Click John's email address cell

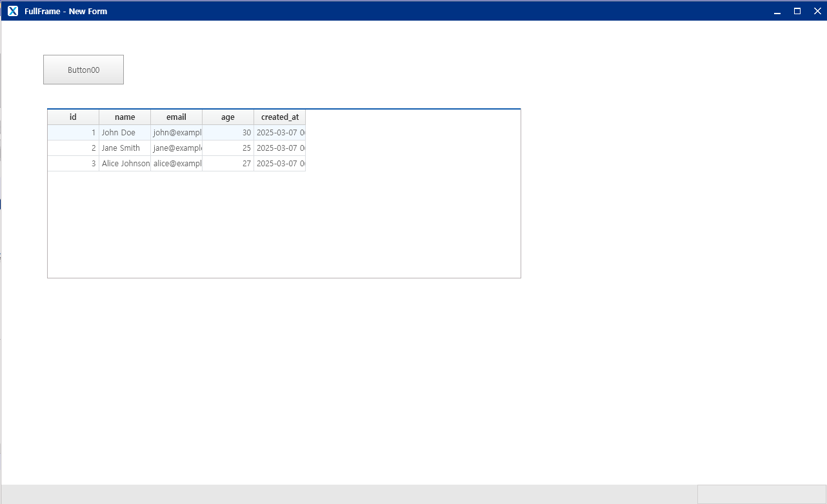point(176,133)
